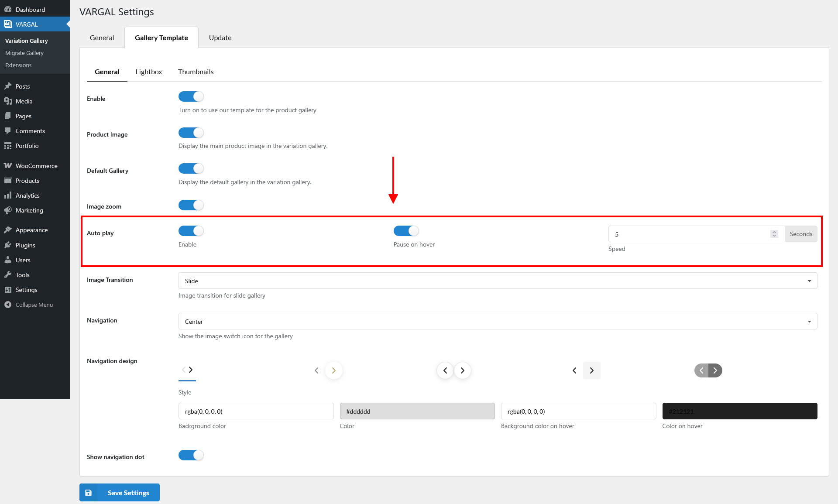Image resolution: width=838 pixels, height=504 pixels.
Task: Click the Plugins plug icon
Action: [x=8, y=245]
